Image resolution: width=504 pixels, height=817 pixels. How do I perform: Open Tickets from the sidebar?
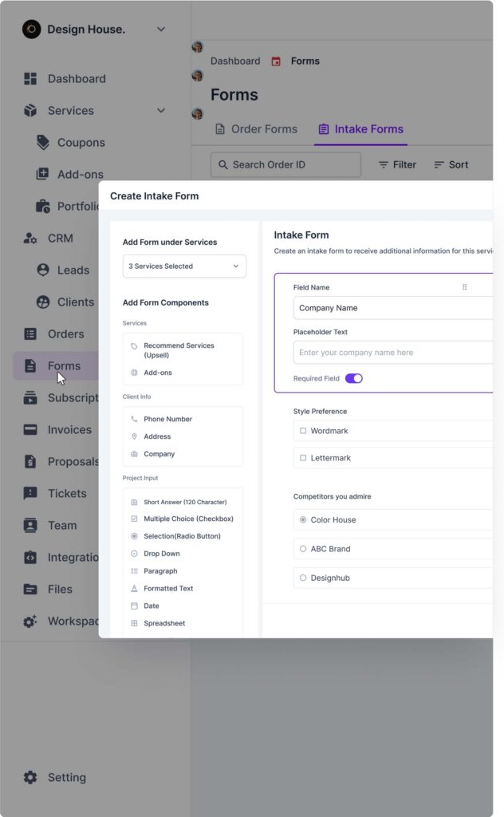pos(62,493)
